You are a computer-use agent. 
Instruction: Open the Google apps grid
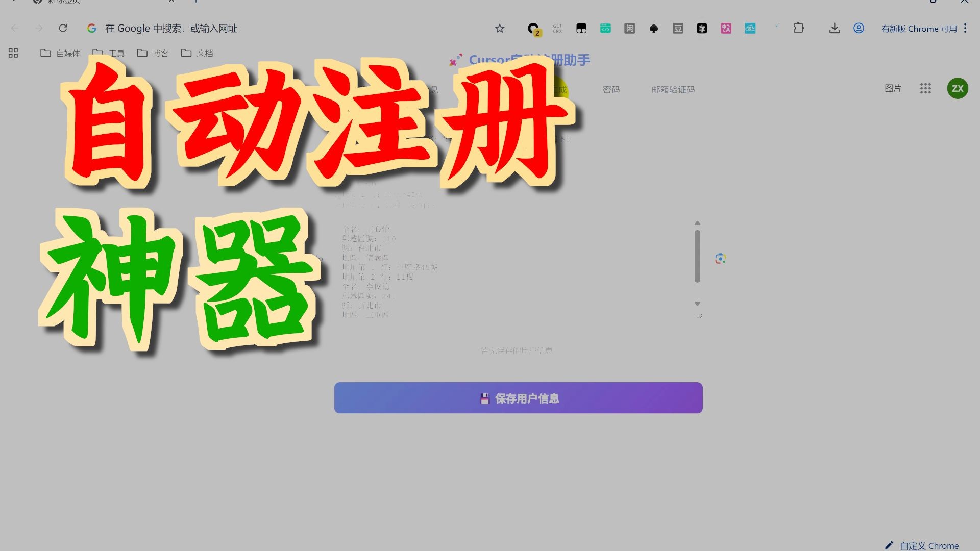coord(925,88)
